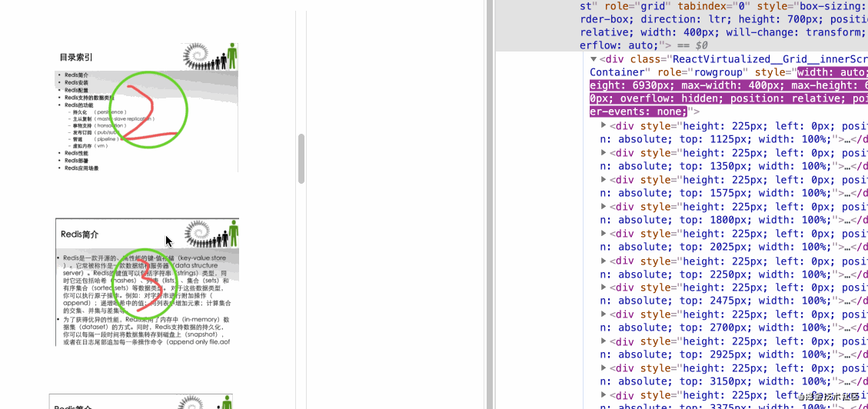The image size is (868, 409).
Task: Open the Redis简介 slide thumbnail
Action: (x=148, y=281)
